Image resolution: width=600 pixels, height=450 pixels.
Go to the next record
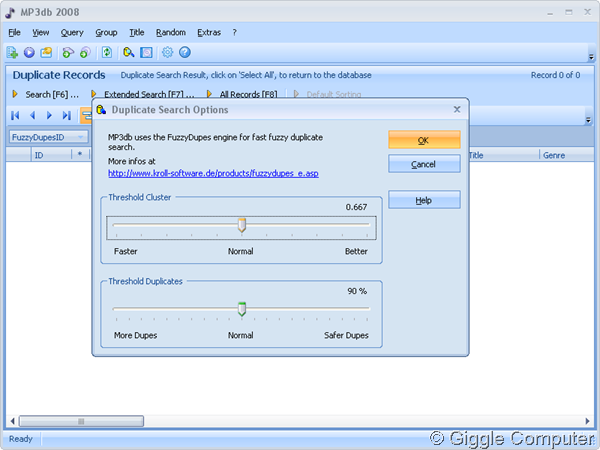(49, 115)
